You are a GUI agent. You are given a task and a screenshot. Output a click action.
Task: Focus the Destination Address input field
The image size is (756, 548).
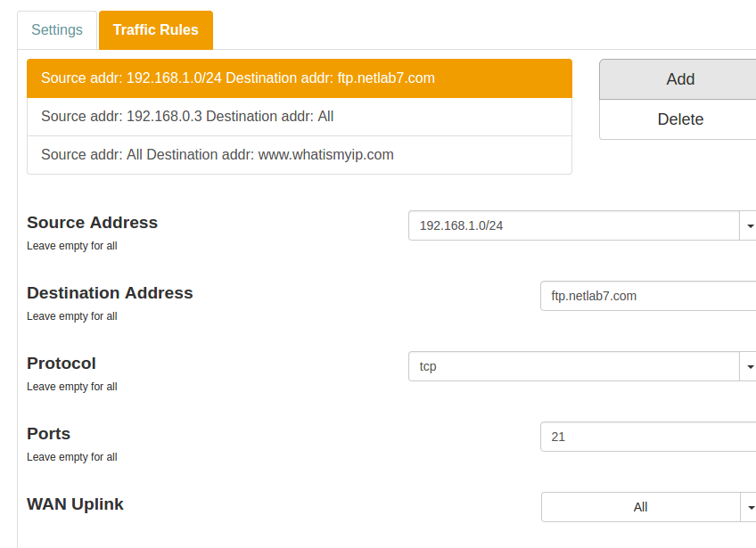click(x=647, y=296)
